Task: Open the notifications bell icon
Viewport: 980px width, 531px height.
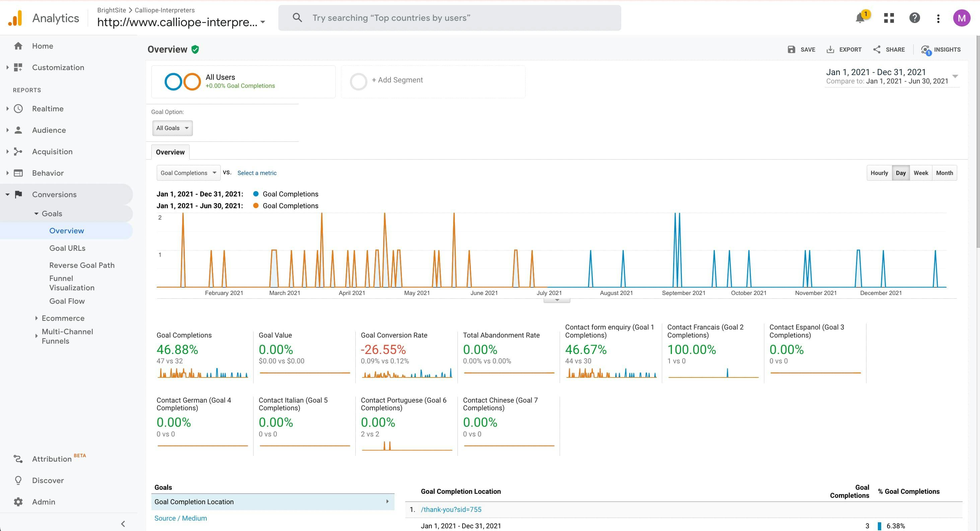Action: 859,18
